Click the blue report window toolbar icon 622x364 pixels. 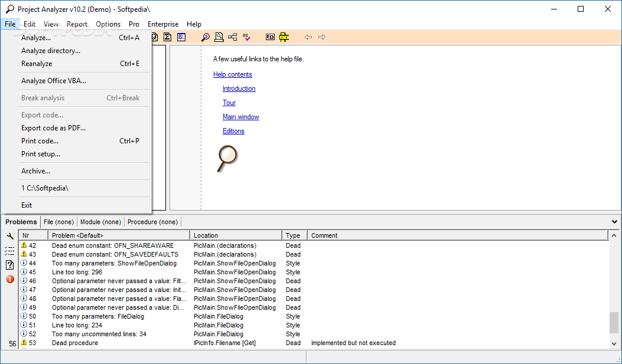coord(181,37)
